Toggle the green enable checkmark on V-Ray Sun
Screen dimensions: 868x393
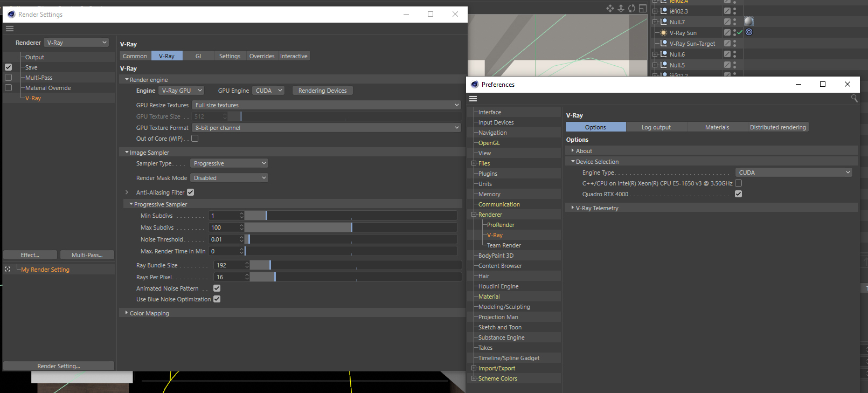point(740,33)
